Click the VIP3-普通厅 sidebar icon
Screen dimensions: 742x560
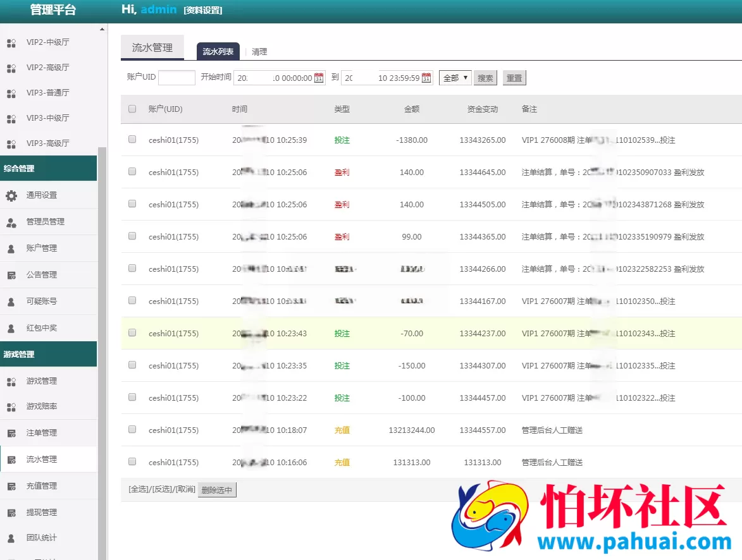pyautogui.click(x=11, y=93)
